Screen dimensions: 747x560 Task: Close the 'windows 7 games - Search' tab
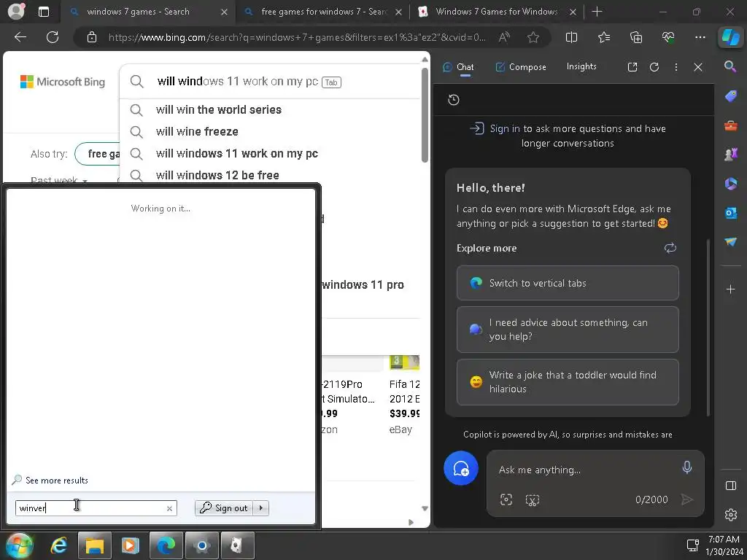coord(224,12)
